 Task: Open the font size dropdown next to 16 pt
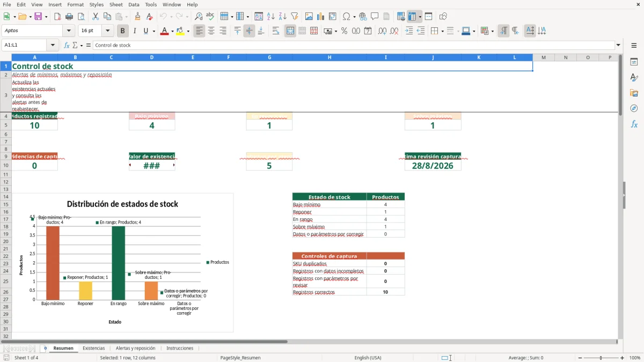pos(107,31)
